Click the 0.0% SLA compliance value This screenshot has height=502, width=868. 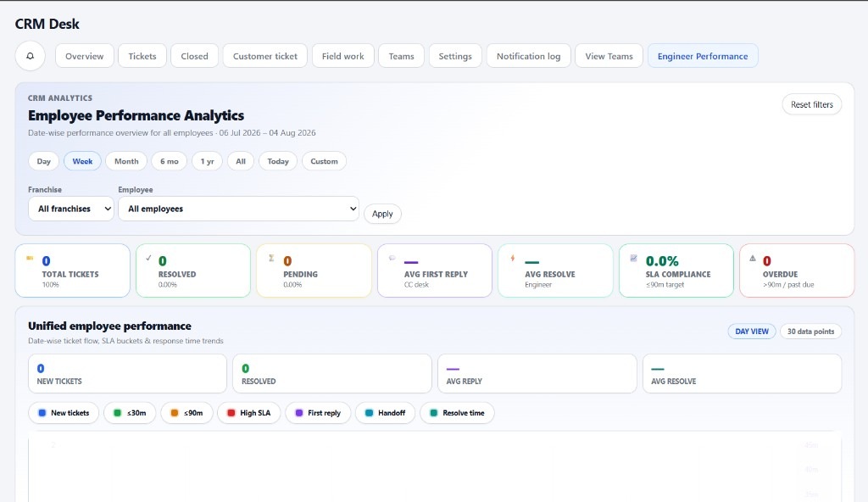662,261
